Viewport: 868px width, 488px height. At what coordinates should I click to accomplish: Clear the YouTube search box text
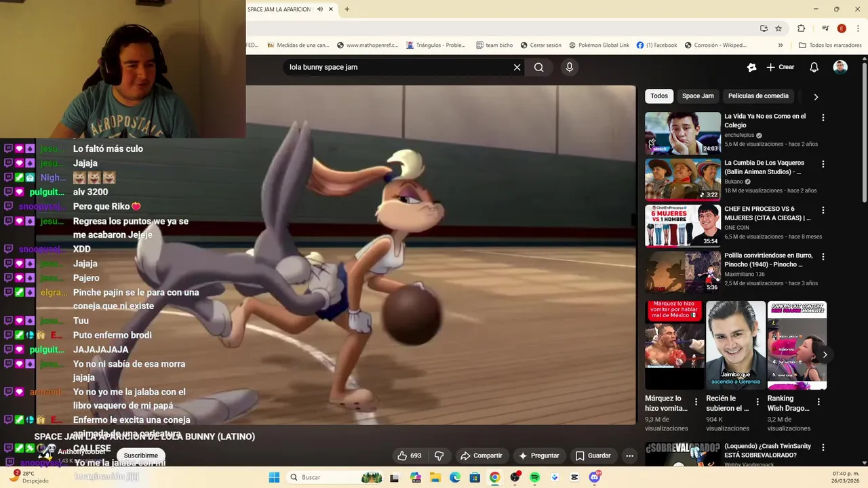pyautogui.click(x=517, y=67)
